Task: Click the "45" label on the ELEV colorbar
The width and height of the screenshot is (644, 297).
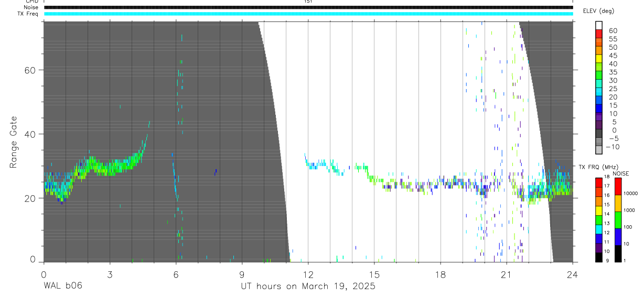Action: coord(613,56)
